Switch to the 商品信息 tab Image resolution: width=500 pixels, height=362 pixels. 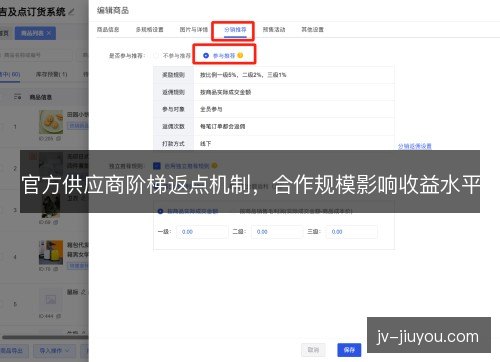click(108, 29)
